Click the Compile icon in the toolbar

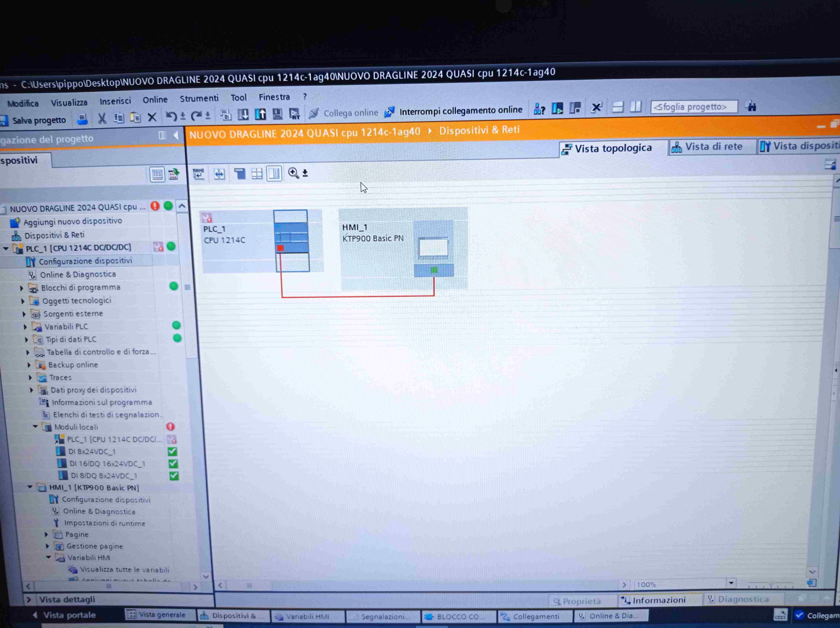[226, 115]
